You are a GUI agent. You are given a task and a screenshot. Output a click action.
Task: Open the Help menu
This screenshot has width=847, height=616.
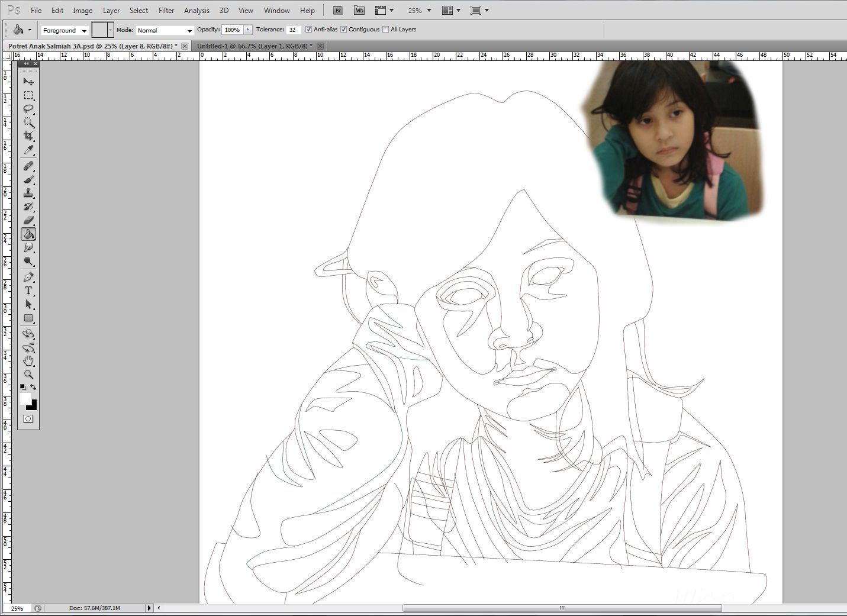(x=307, y=10)
